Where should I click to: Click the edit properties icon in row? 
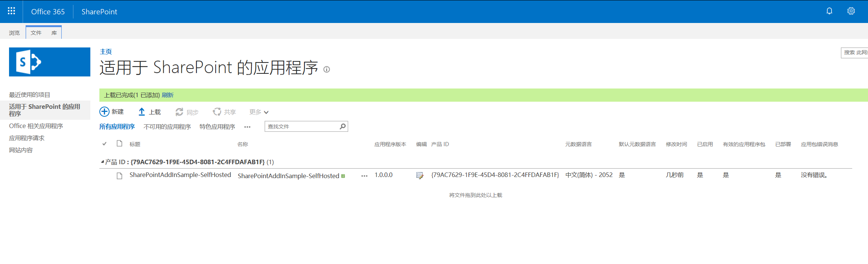(x=419, y=175)
